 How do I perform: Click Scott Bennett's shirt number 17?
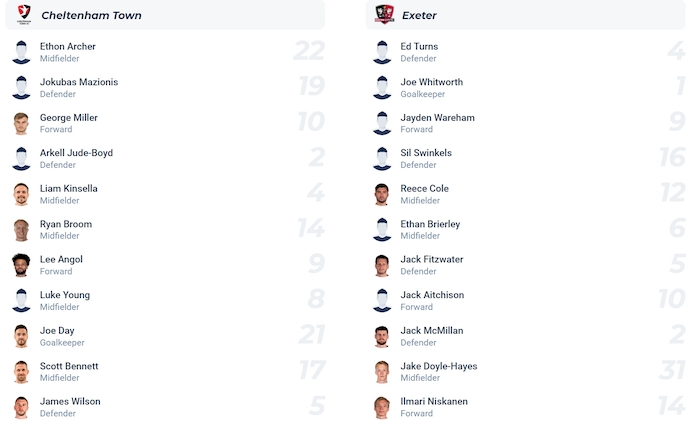(x=312, y=371)
